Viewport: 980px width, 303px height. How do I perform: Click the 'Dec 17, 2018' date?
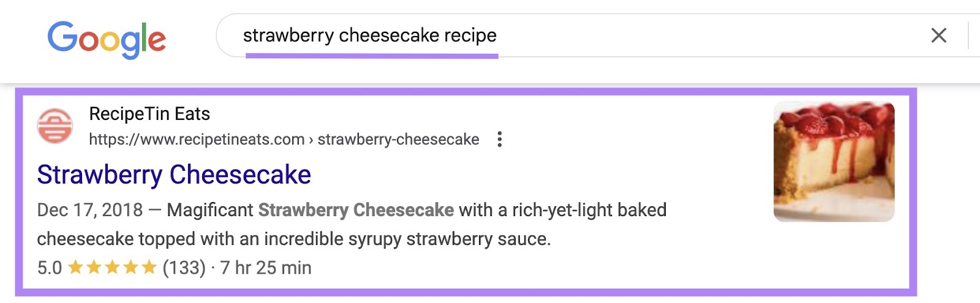[x=89, y=211]
